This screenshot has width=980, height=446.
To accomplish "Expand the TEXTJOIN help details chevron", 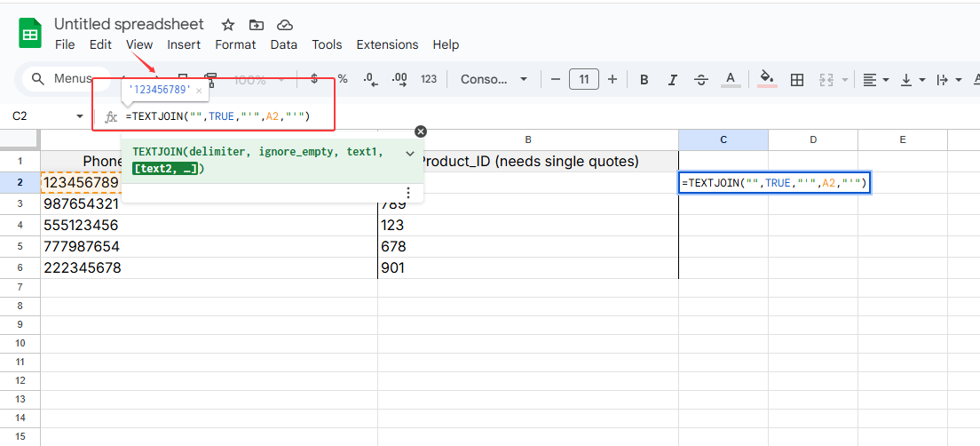I will pos(410,153).
